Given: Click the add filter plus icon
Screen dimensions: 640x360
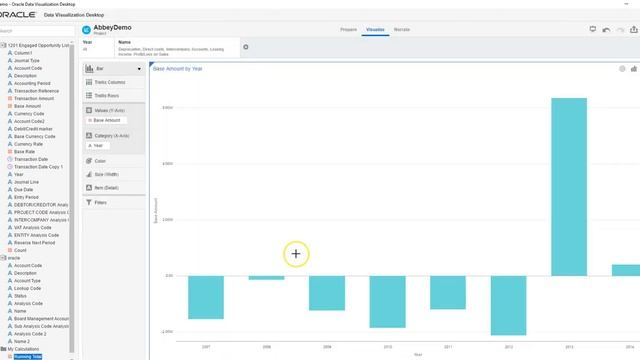Looking at the screenshot, I should [246, 47].
